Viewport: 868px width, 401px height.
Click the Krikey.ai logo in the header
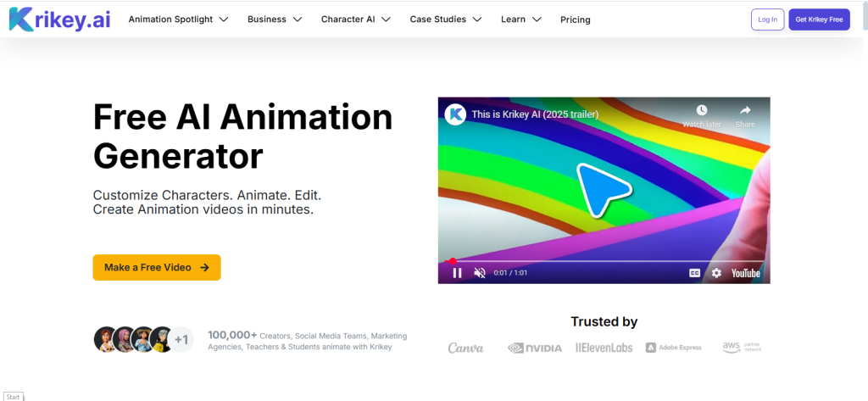pos(60,19)
